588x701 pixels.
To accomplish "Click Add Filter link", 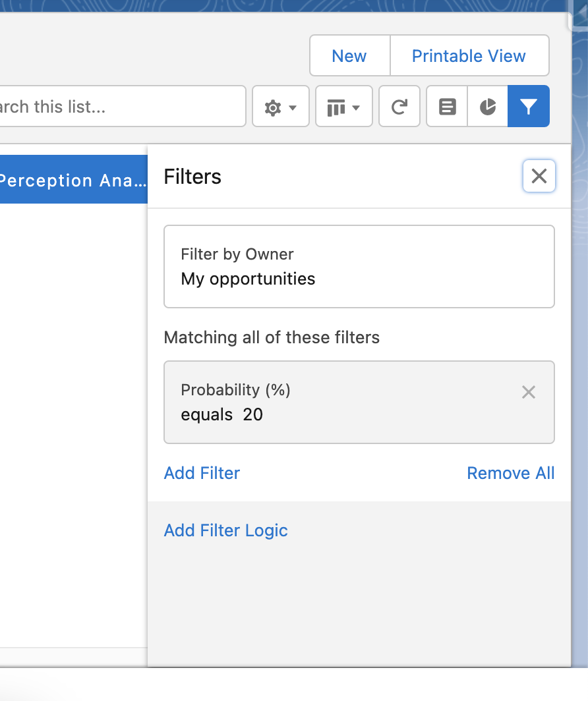I will pos(202,473).
